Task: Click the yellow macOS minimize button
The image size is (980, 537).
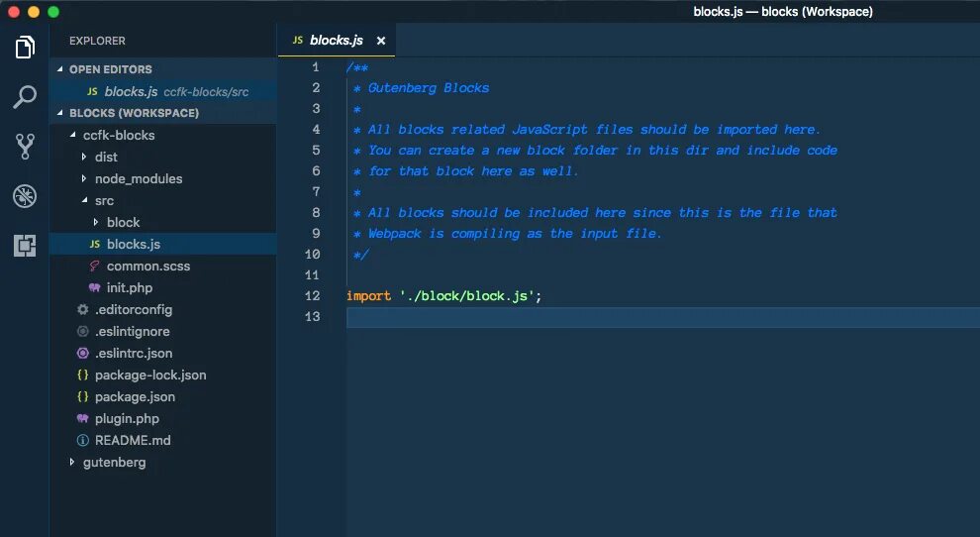Action: pyautogui.click(x=34, y=11)
